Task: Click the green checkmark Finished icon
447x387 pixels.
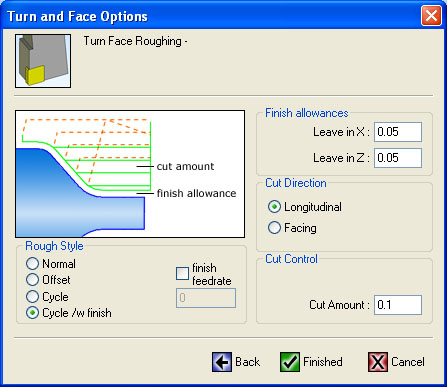Action: pyautogui.click(x=290, y=362)
